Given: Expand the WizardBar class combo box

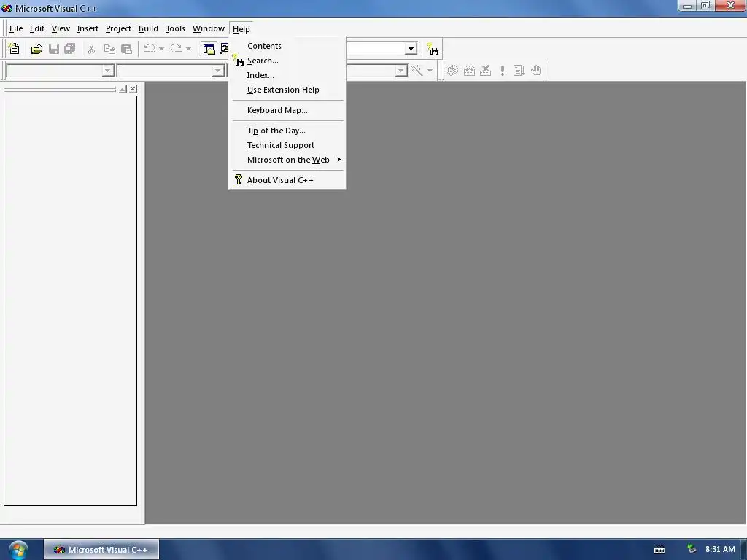Looking at the screenshot, I should tap(108, 71).
